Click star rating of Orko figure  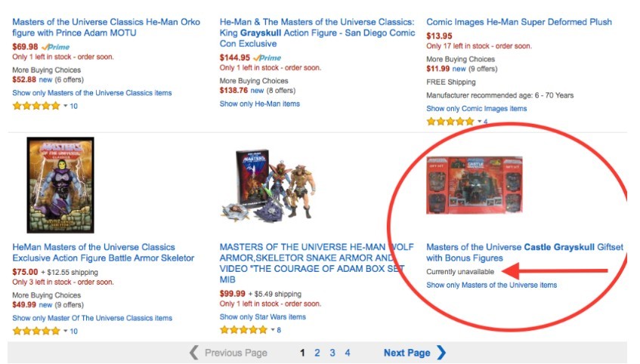coord(36,106)
